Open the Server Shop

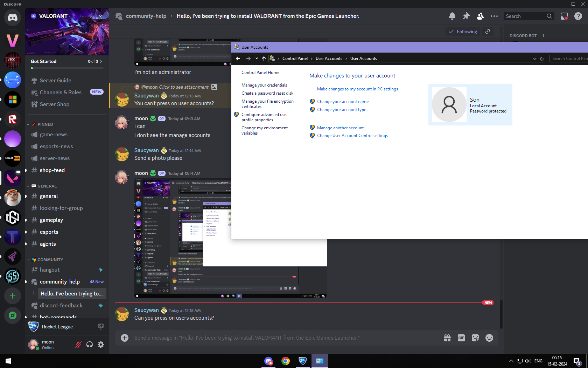(x=67, y=104)
